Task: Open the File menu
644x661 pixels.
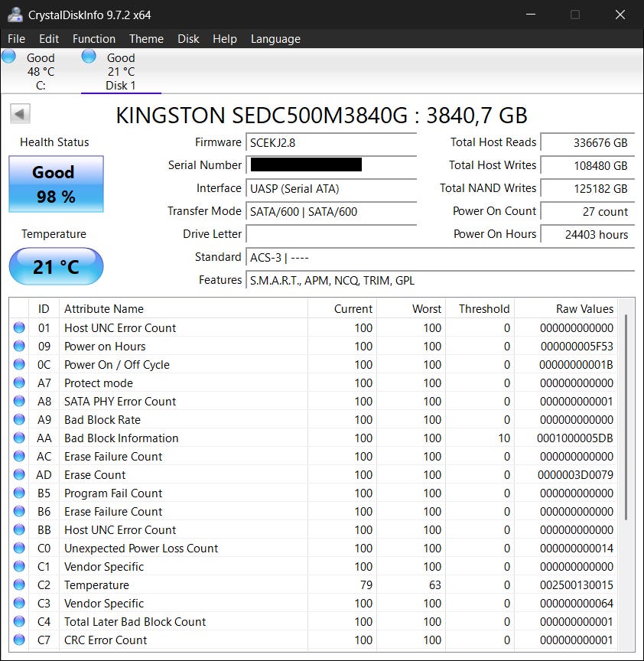Action: (x=16, y=39)
